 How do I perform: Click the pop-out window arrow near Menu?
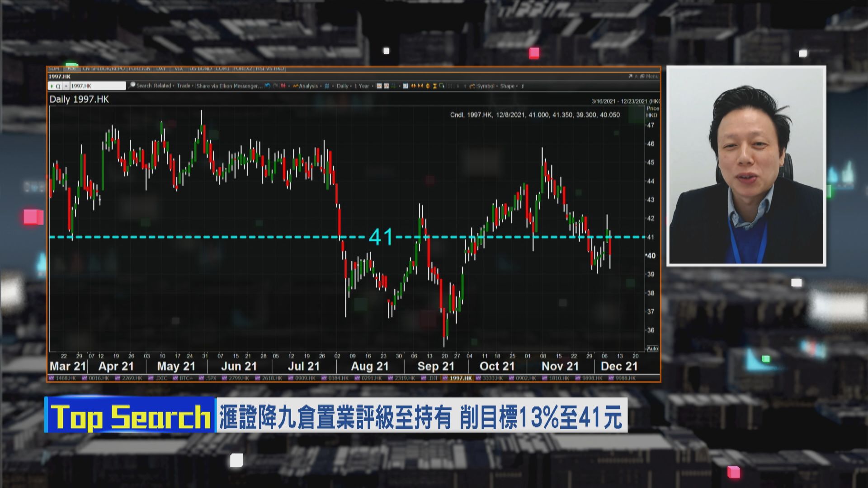coord(631,76)
